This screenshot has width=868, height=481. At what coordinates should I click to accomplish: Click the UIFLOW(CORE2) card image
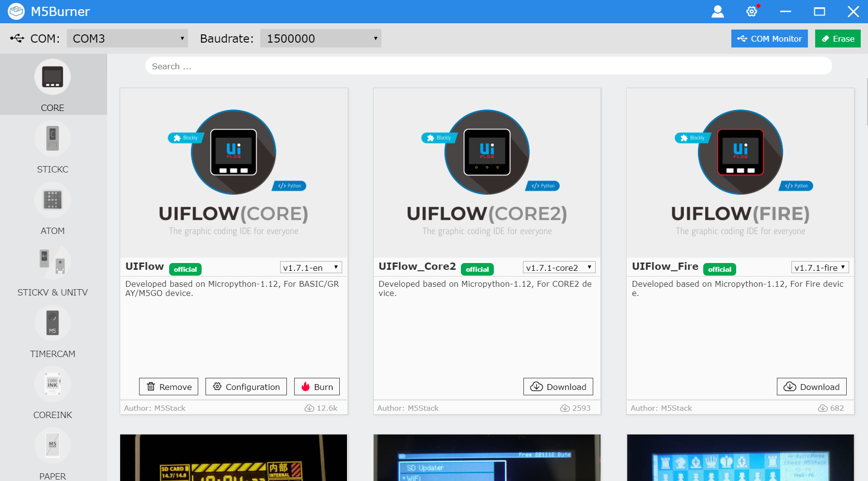[487, 173]
